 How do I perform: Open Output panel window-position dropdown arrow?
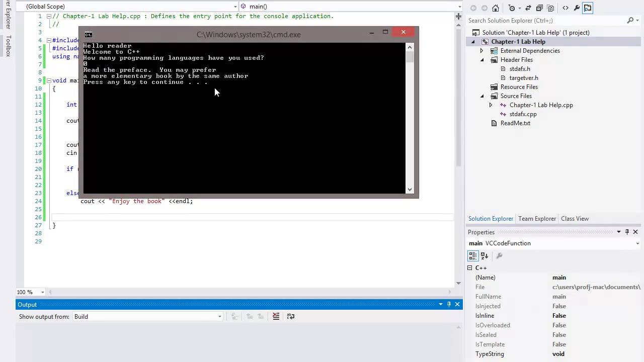[x=441, y=304]
